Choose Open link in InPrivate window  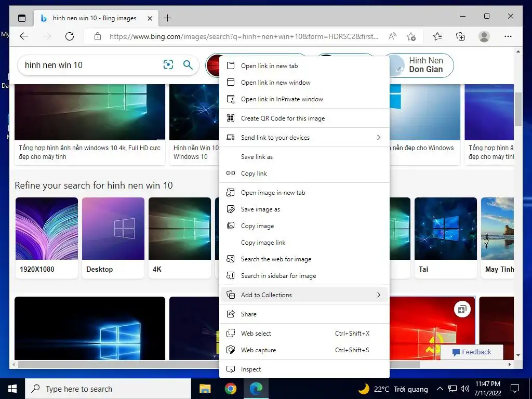tap(304, 99)
